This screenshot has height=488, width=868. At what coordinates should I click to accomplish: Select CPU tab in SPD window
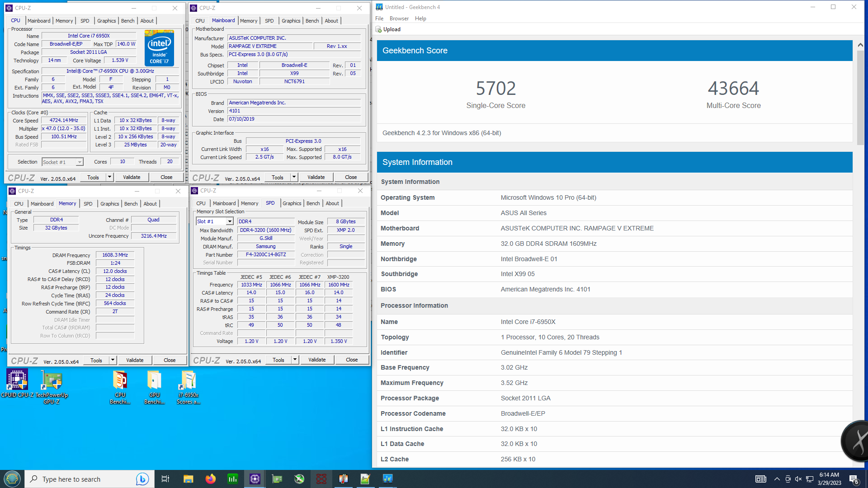pos(201,203)
